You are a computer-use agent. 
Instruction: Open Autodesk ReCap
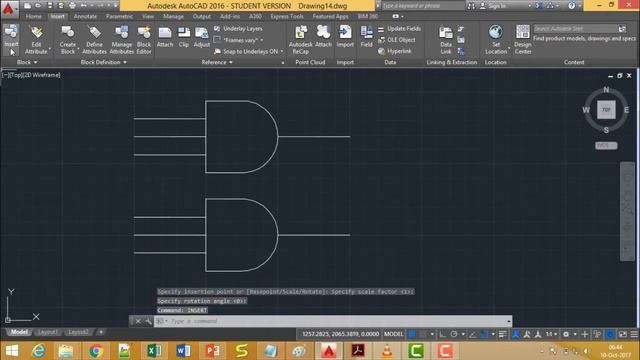coord(301,40)
